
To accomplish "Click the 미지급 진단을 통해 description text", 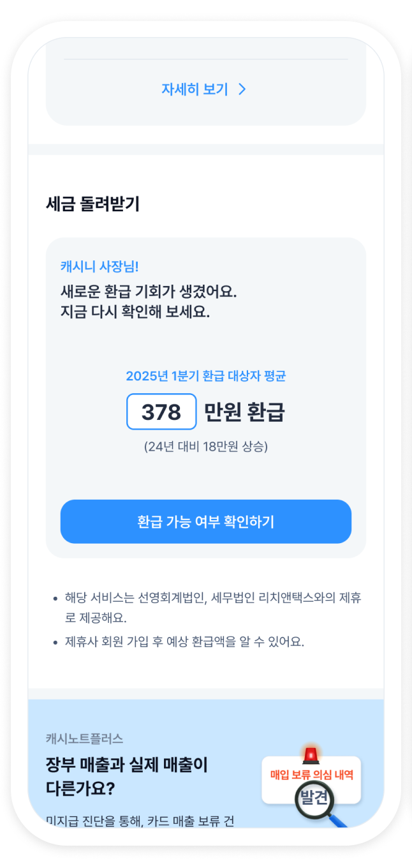I will 140,821.
